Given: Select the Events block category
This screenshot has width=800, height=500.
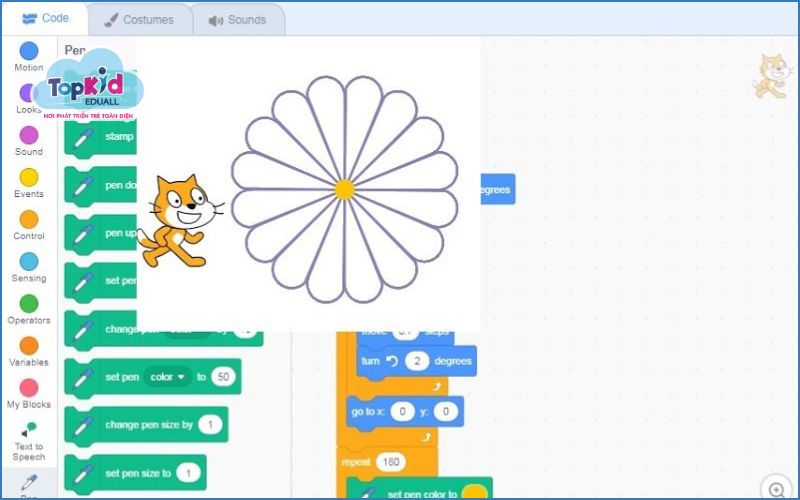Looking at the screenshot, I should [29, 183].
